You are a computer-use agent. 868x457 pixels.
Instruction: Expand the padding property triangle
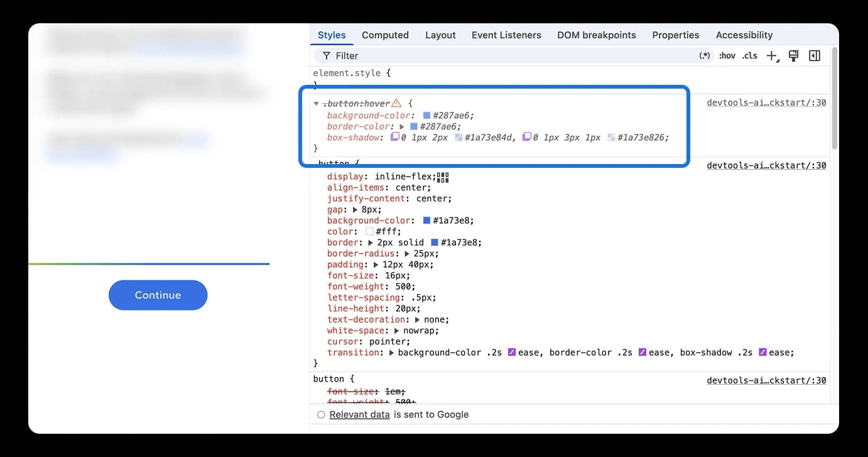point(376,265)
